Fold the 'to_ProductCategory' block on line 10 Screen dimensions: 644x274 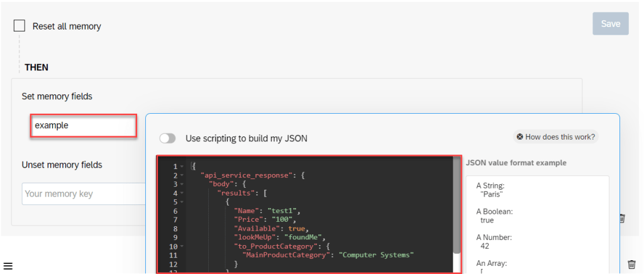[x=182, y=246]
